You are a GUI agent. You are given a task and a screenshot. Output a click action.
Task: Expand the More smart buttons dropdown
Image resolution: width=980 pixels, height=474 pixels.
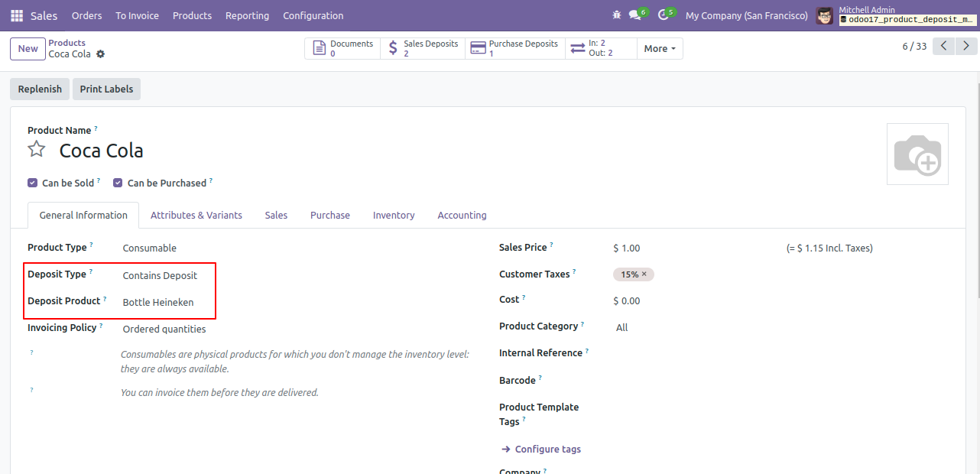point(660,48)
